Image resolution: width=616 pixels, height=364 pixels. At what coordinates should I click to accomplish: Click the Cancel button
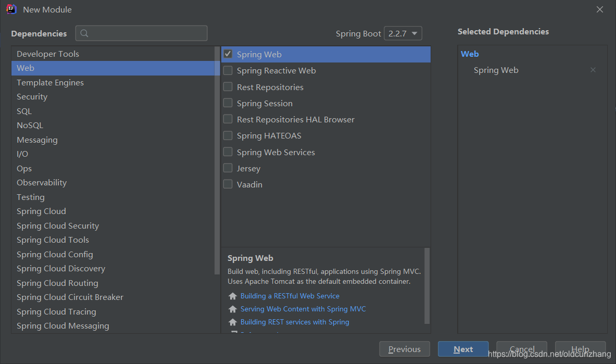[522, 349]
